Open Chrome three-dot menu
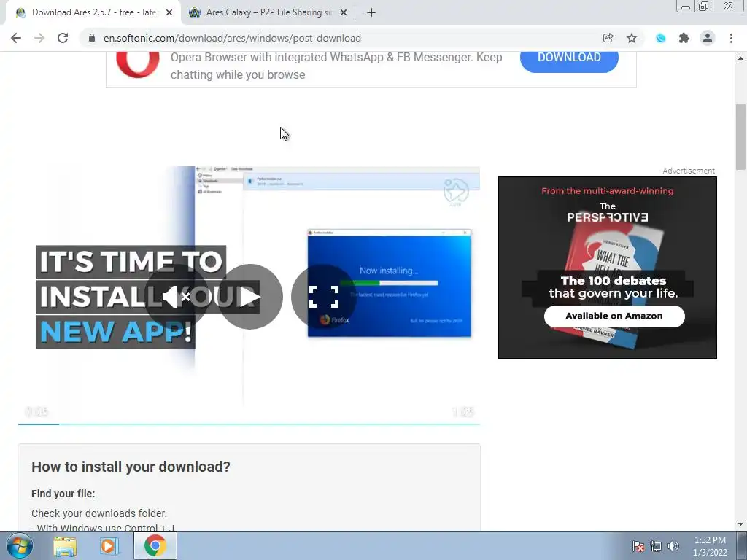The width and height of the screenshot is (747, 560). [731, 38]
